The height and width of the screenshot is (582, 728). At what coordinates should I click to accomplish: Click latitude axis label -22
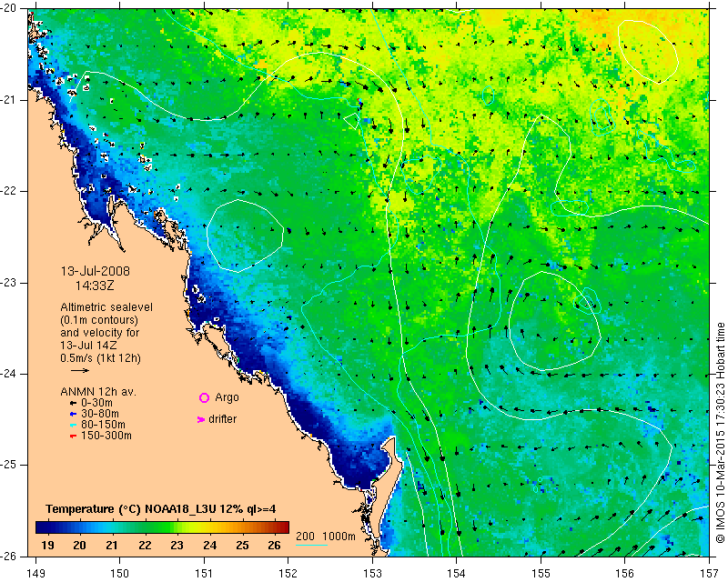(x=9, y=191)
